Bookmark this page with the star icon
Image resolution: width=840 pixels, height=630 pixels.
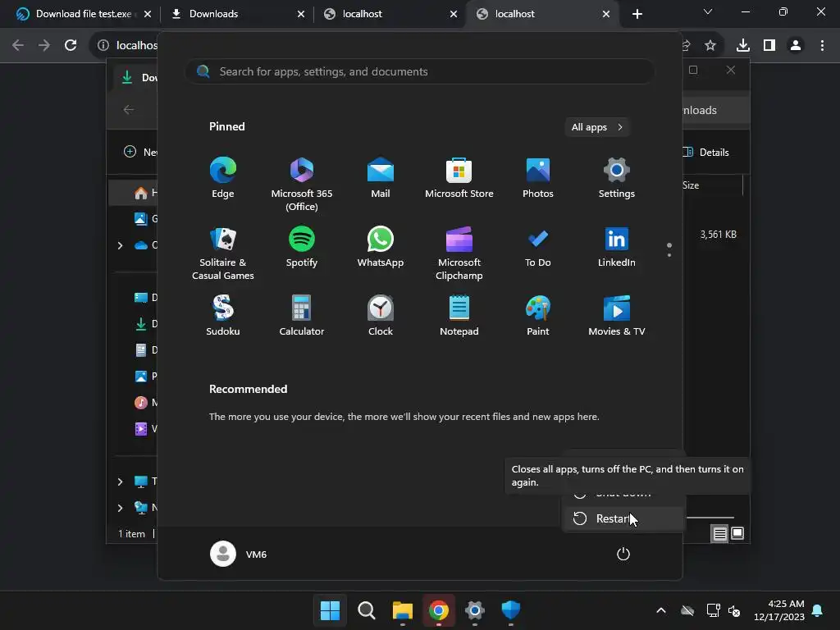pos(710,45)
